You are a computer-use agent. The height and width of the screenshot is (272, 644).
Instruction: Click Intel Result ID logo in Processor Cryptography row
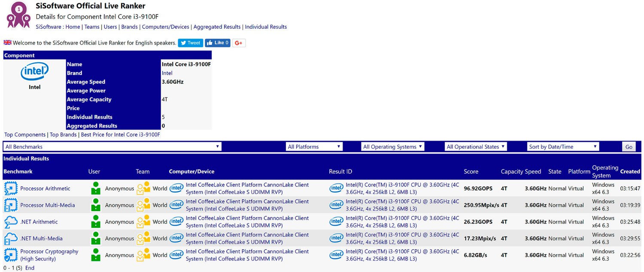337,255
